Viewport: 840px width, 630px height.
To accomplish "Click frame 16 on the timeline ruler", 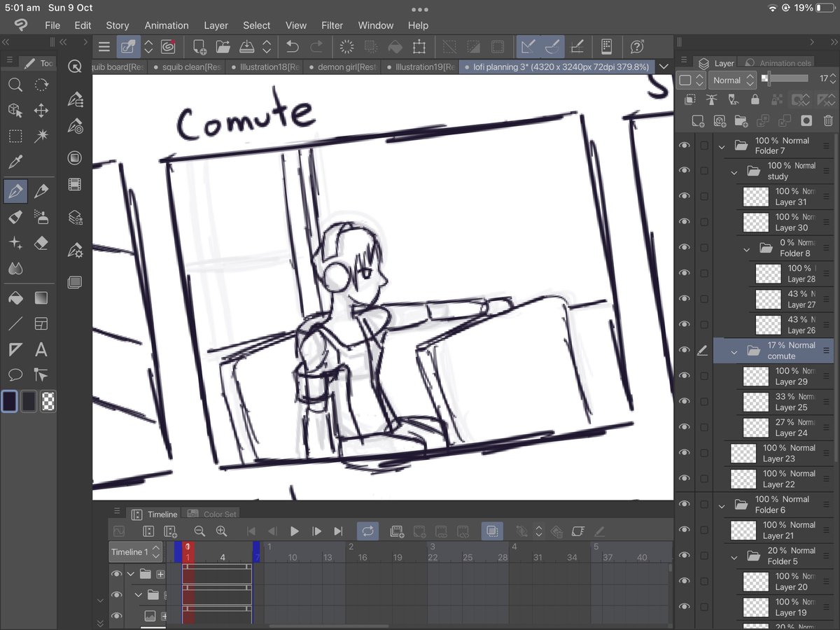I will click(x=363, y=557).
